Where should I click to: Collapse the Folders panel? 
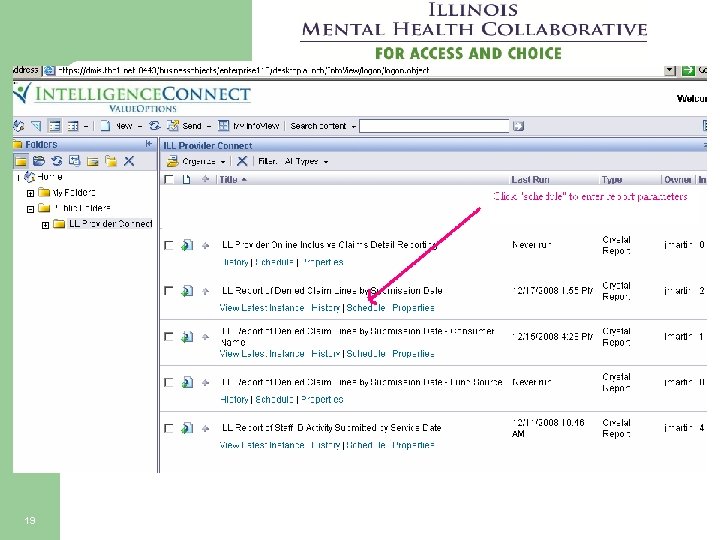(x=148, y=144)
